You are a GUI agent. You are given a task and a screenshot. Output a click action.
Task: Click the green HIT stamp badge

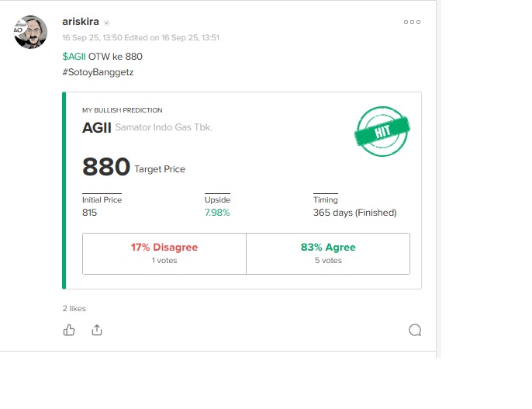click(382, 131)
